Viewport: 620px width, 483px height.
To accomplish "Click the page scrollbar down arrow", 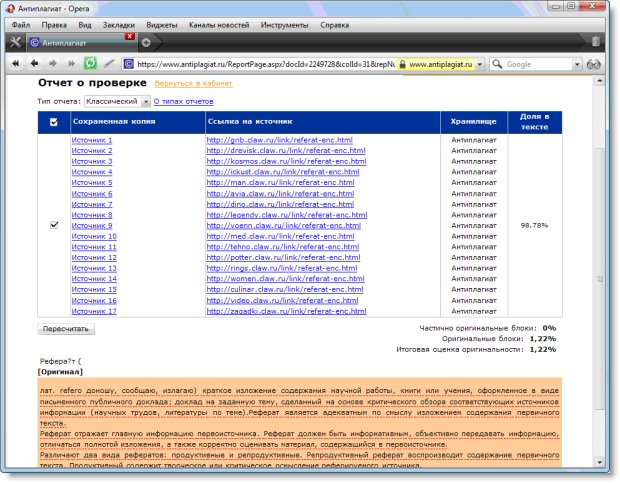I will click(599, 462).
